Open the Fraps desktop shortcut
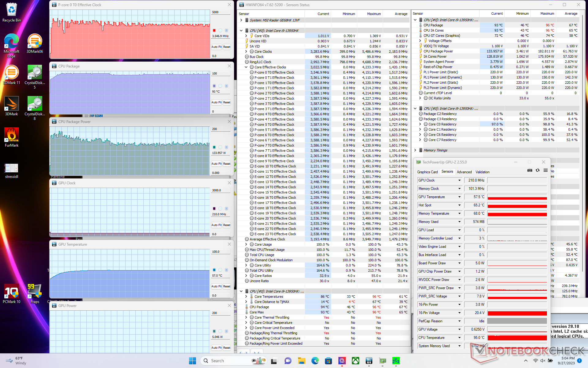This screenshot has height=368, width=588. [x=35, y=294]
